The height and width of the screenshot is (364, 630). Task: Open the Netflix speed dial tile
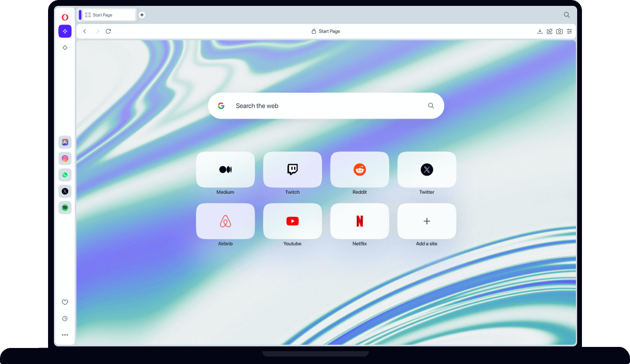click(360, 221)
